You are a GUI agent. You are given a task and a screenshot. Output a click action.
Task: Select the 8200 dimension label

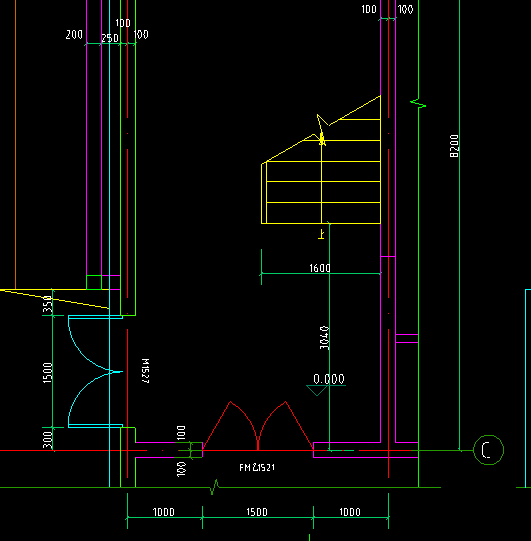coord(454,146)
